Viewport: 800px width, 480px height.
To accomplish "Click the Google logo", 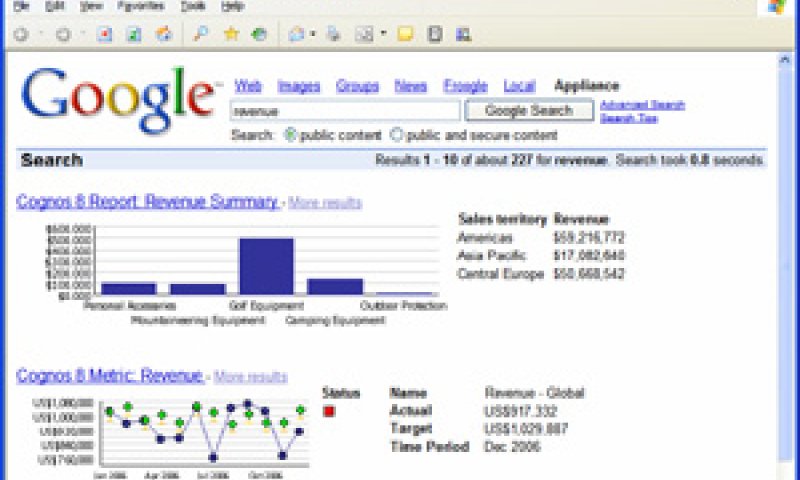I will [x=118, y=99].
